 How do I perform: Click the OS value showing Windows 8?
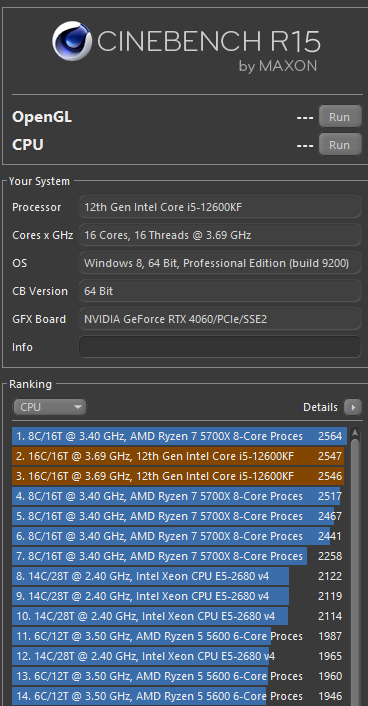point(220,263)
